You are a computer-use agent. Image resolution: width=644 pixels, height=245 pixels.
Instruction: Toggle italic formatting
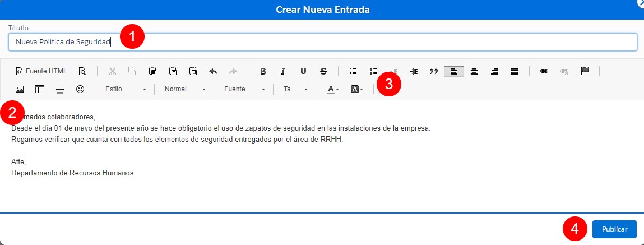point(283,71)
